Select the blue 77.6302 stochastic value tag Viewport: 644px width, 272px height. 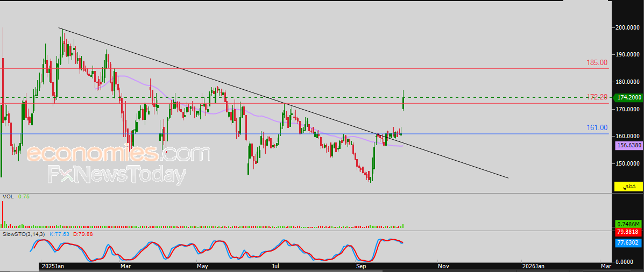(x=628, y=243)
